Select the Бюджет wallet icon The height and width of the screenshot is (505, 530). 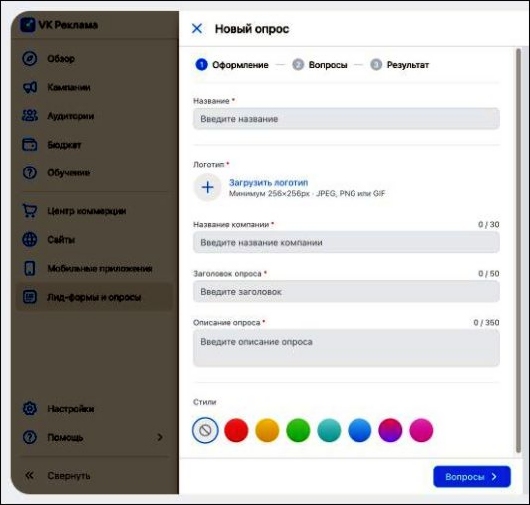point(30,145)
